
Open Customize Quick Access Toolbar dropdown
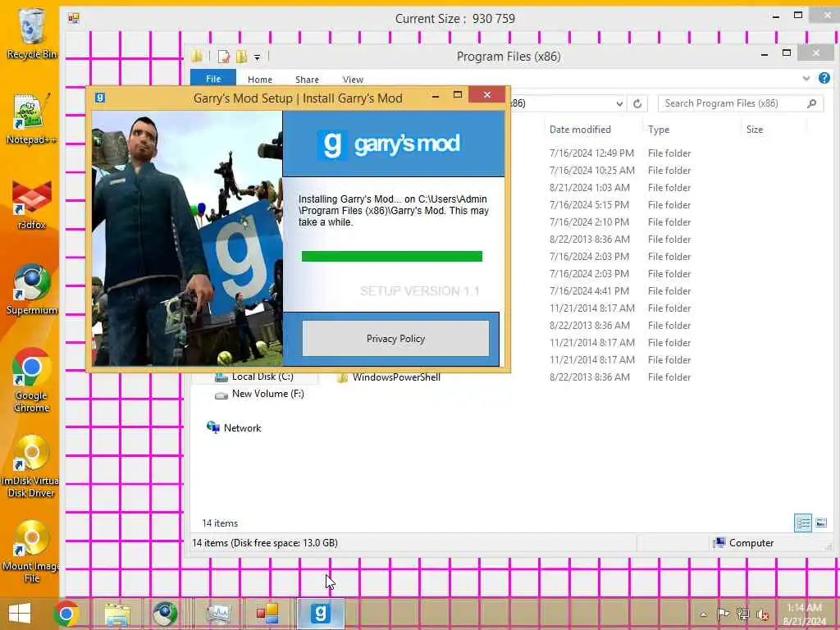(257, 57)
